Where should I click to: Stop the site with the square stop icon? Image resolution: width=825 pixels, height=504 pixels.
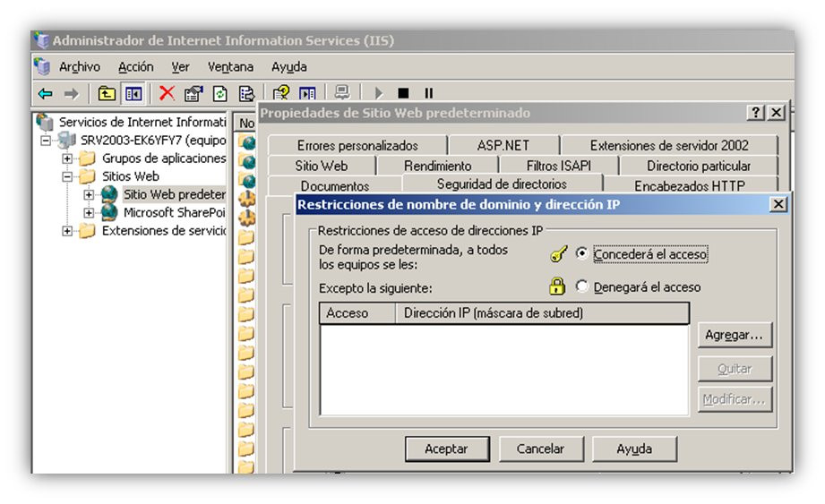[x=404, y=93]
